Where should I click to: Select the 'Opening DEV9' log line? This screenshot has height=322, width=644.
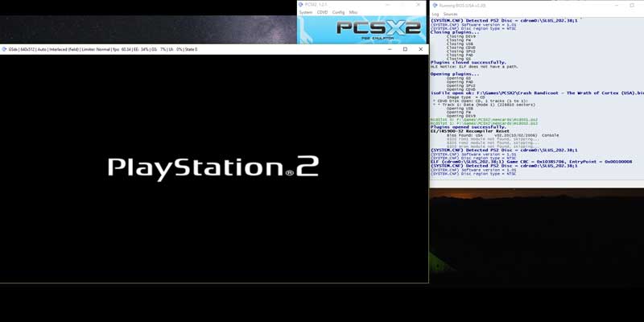coord(461,116)
